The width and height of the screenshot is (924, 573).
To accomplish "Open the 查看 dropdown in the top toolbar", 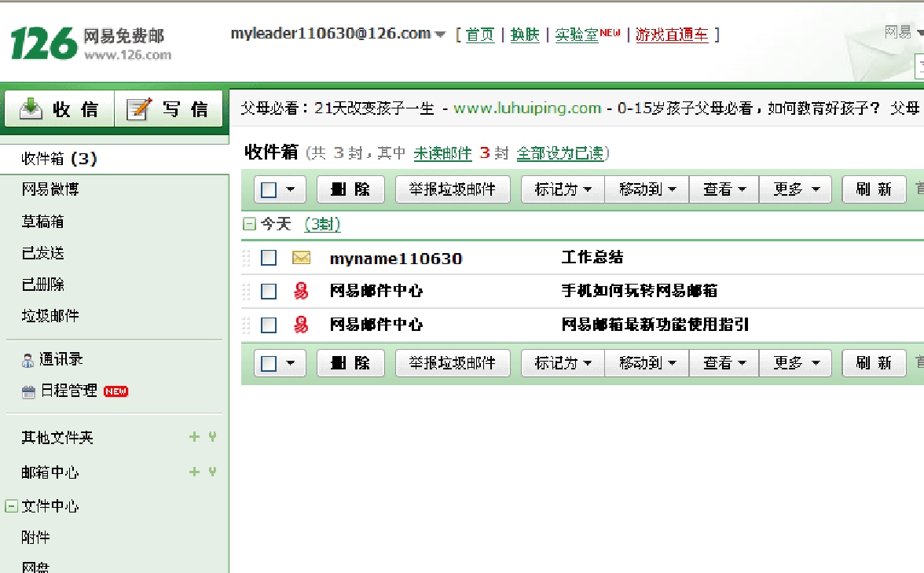I will click(x=724, y=189).
